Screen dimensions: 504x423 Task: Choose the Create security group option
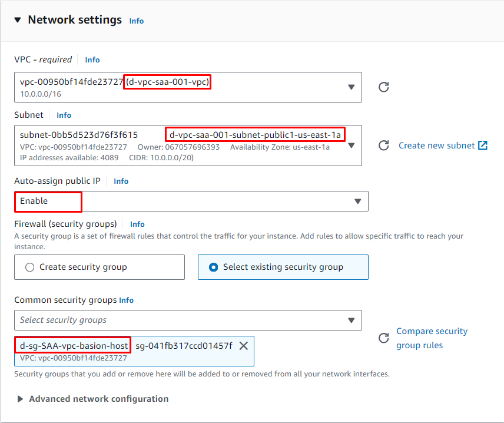tap(31, 267)
